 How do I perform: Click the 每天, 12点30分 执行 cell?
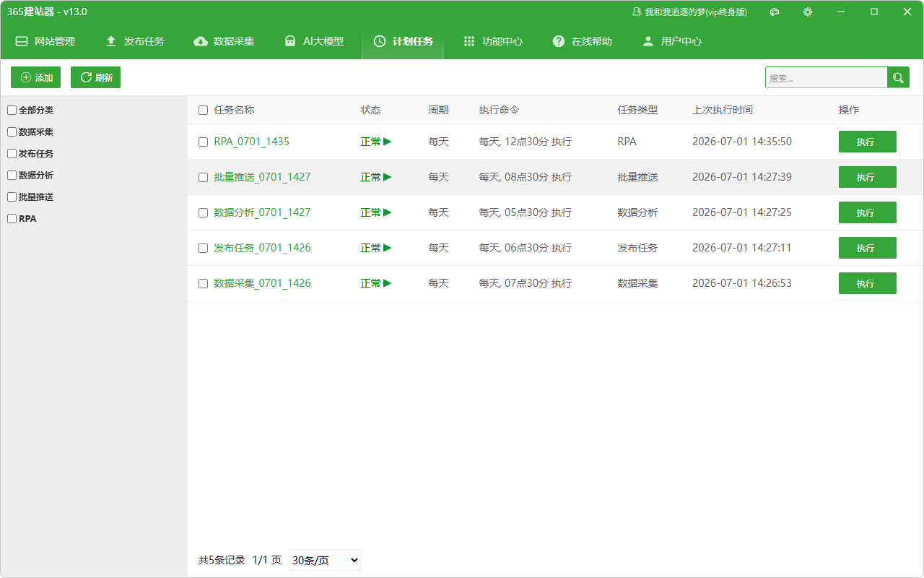coord(525,142)
